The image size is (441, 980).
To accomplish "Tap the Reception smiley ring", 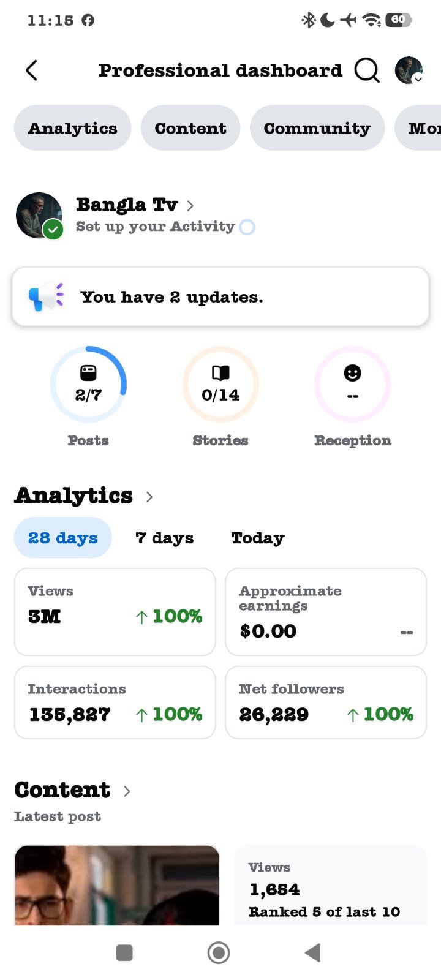I will tap(352, 385).
